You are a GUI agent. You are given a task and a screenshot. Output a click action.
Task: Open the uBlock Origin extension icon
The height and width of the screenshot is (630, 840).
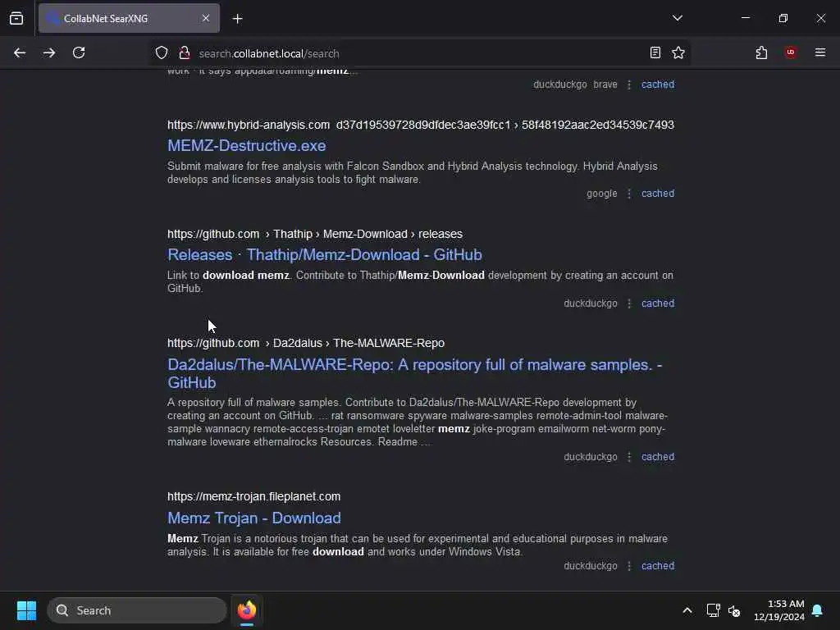pyautogui.click(x=790, y=52)
